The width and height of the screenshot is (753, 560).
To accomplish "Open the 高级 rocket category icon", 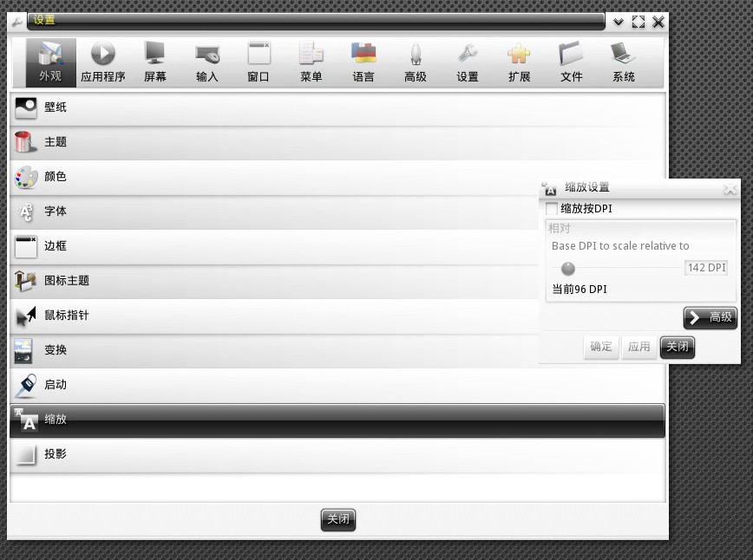I will [x=416, y=62].
